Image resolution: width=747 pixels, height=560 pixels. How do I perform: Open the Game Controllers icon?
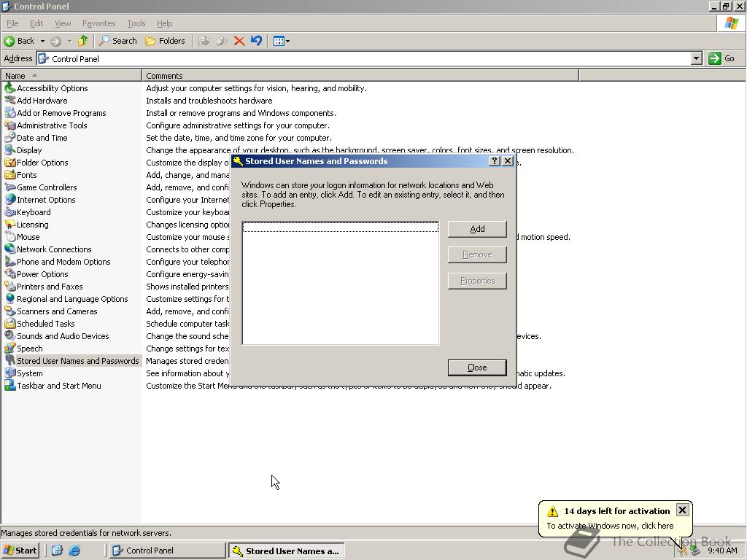tap(10, 187)
